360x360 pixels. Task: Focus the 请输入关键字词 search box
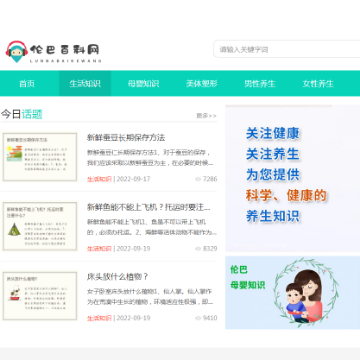coord(287,49)
